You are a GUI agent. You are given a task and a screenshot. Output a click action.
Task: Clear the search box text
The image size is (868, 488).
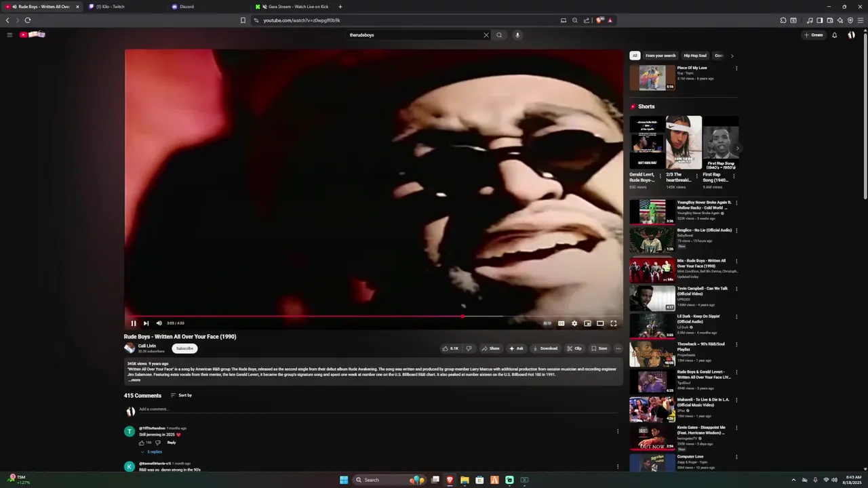[486, 35]
